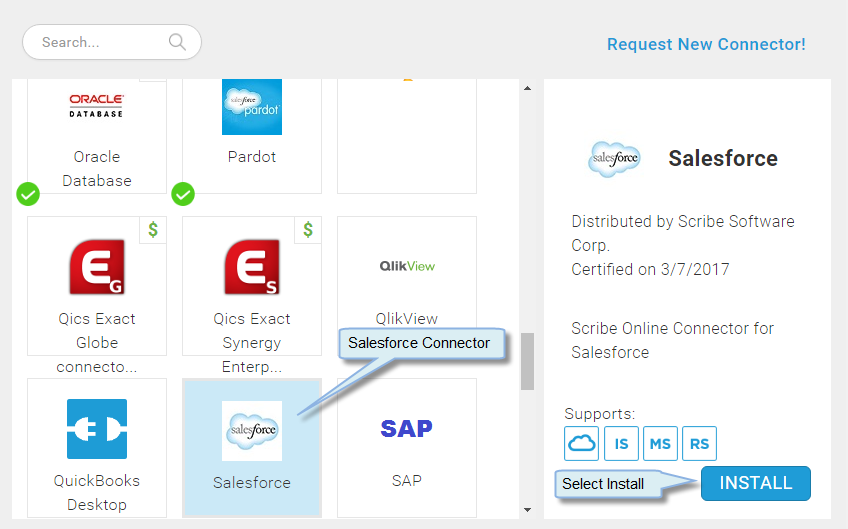The image size is (848, 529).
Task: Click the magnifier search icon
Action: point(177,42)
